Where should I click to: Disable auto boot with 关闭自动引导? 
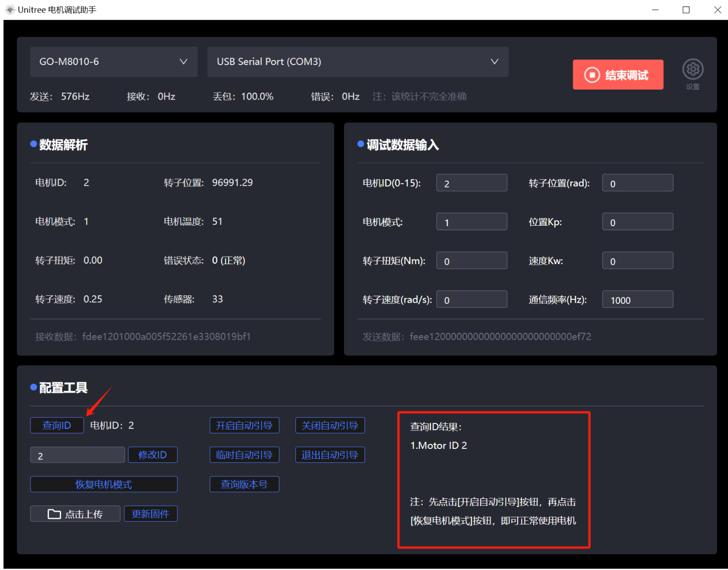pyautogui.click(x=329, y=425)
